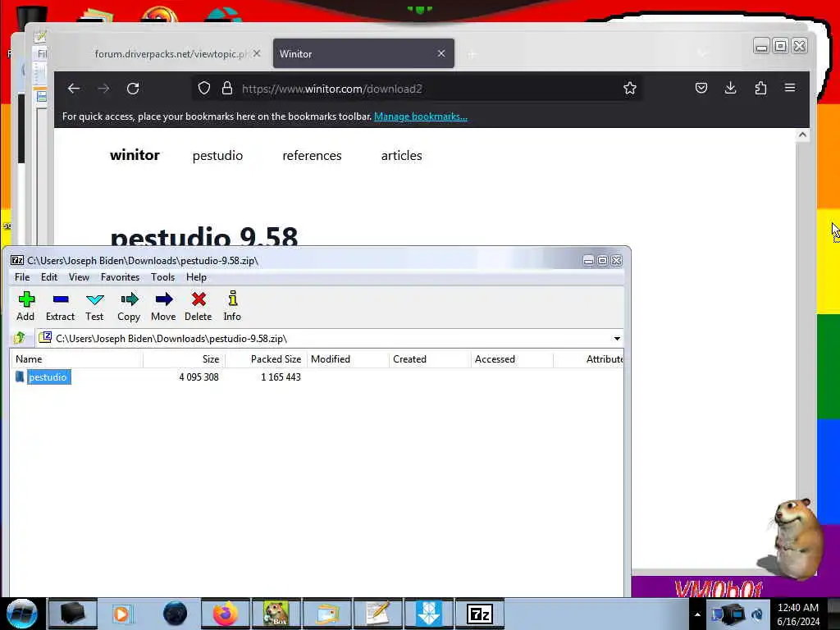Click the packed size 1 165 443

281,377
